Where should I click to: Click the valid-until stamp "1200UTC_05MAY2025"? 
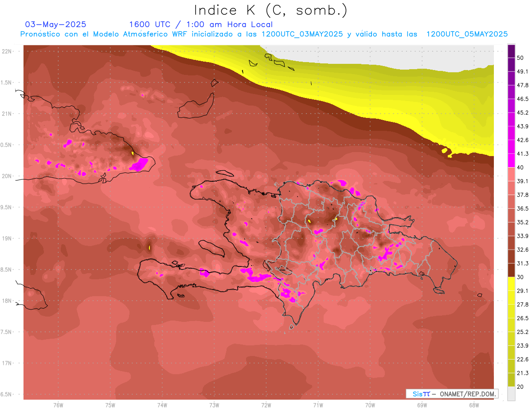tap(467, 34)
